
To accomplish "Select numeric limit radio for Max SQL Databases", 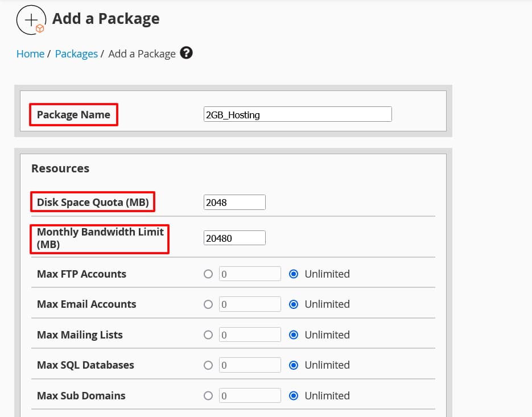I will [208, 365].
